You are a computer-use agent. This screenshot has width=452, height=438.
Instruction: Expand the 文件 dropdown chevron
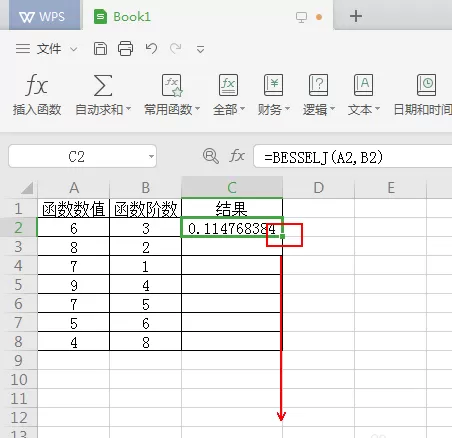tap(74, 50)
